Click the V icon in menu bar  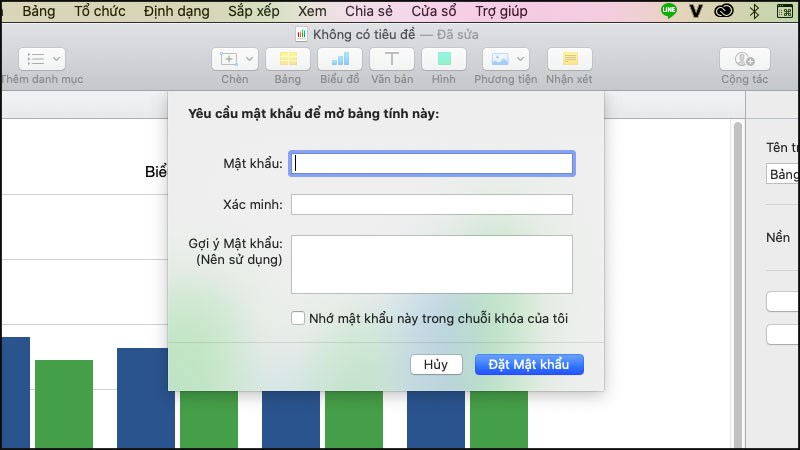click(696, 11)
